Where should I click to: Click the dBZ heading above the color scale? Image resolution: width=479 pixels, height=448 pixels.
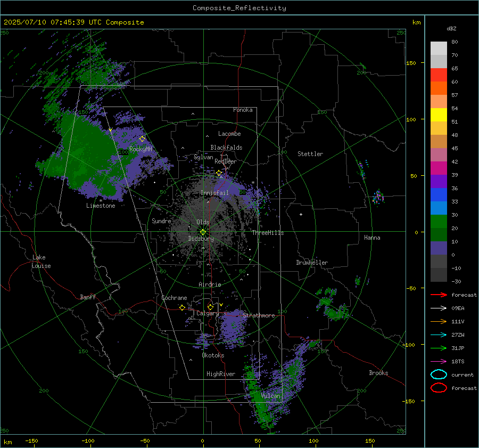coord(451,28)
